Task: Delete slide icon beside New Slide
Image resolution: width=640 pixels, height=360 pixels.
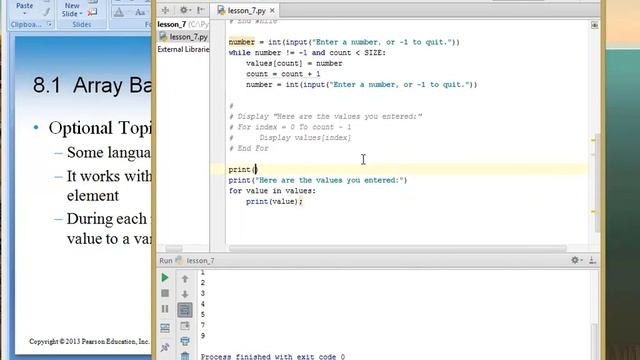Action: click(92, 13)
